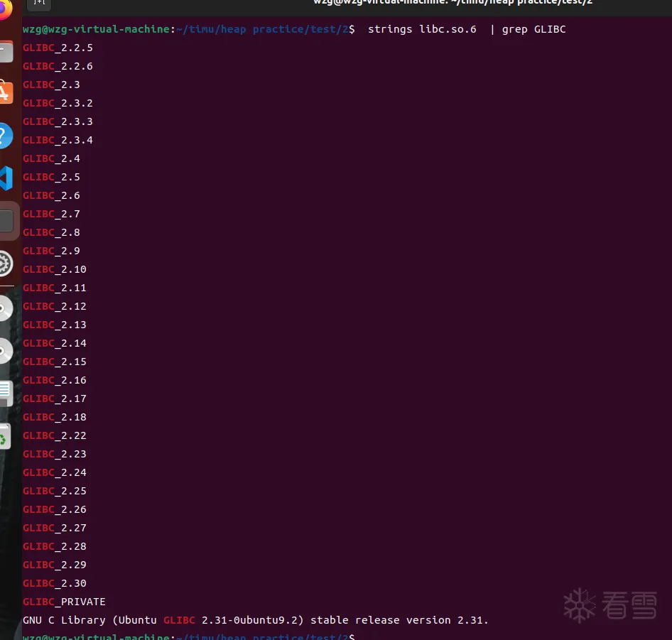Viewport: 672px width, 640px height.
Task: Click the GLIBC_2.8 line
Action: tap(51, 232)
